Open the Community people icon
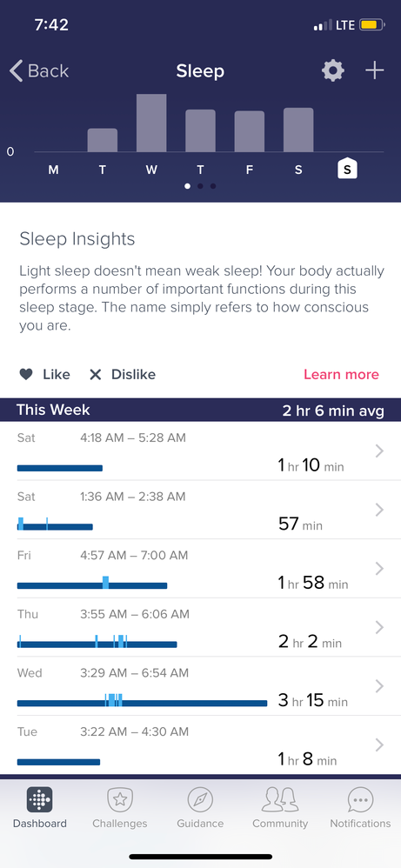This screenshot has height=868, width=401. pos(280,800)
